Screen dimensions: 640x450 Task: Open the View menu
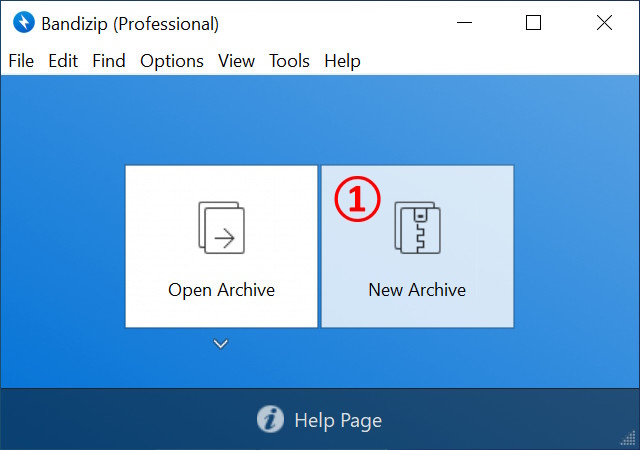pyautogui.click(x=237, y=61)
